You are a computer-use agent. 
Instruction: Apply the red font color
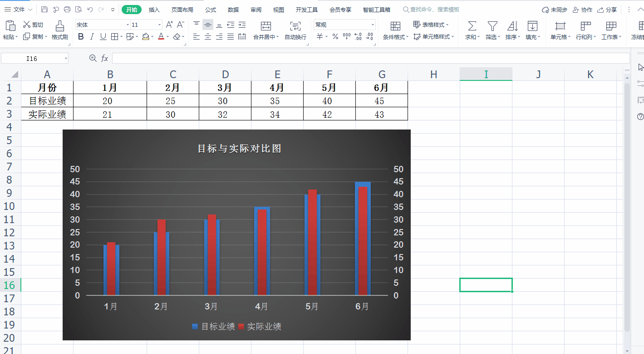click(x=161, y=37)
